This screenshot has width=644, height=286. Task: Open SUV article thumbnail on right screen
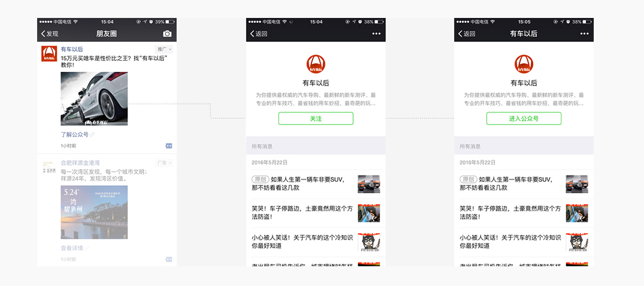point(577,184)
